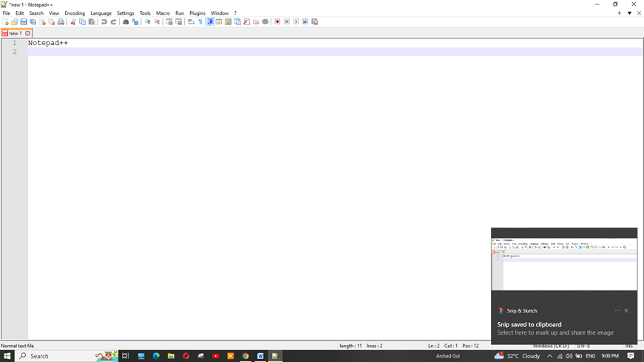Open Folder as Workspace toolbar icon
644x362 pixels.
[x=256, y=21]
